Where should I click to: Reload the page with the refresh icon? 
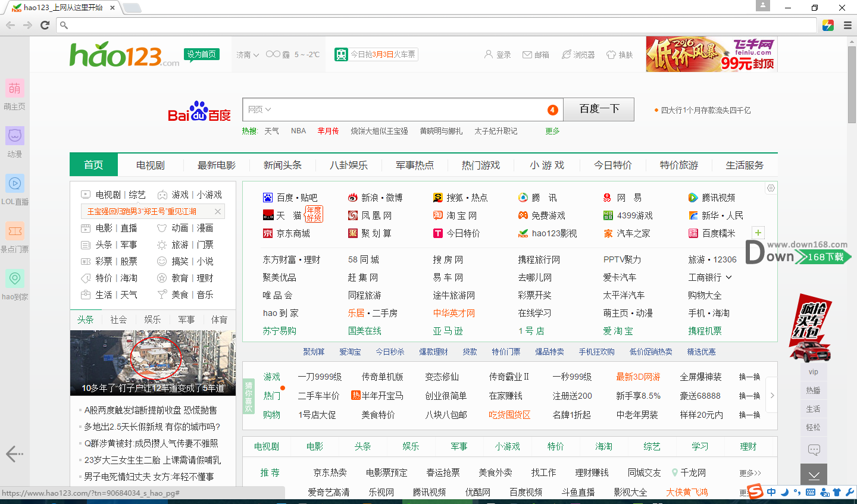click(x=45, y=25)
